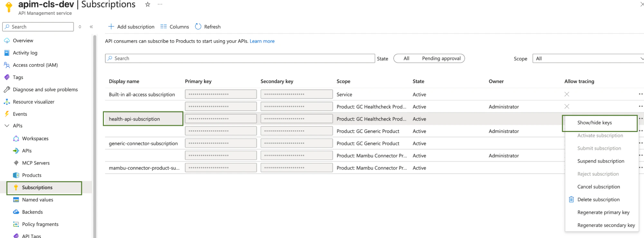Collapse the sidebar with double-chevron icon
Viewport: 644px width, 238px height.
pyautogui.click(x=91, y=27)
